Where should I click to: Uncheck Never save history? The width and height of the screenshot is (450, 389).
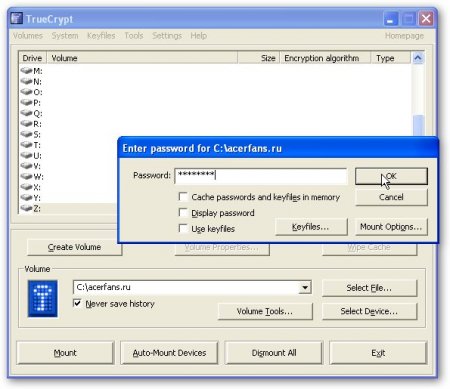77,303
